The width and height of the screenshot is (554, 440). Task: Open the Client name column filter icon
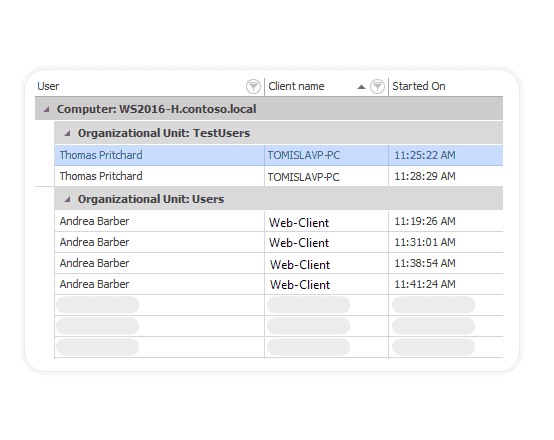(377, 86)
